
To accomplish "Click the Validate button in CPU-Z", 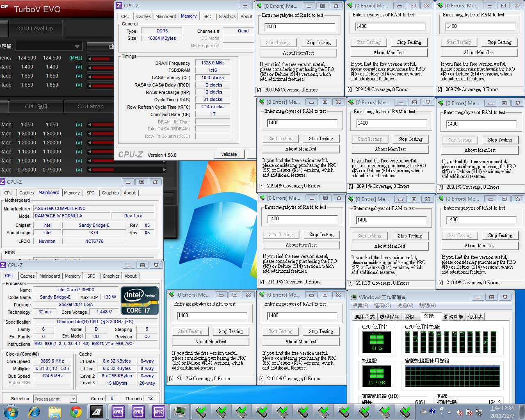I will [229, 154].
